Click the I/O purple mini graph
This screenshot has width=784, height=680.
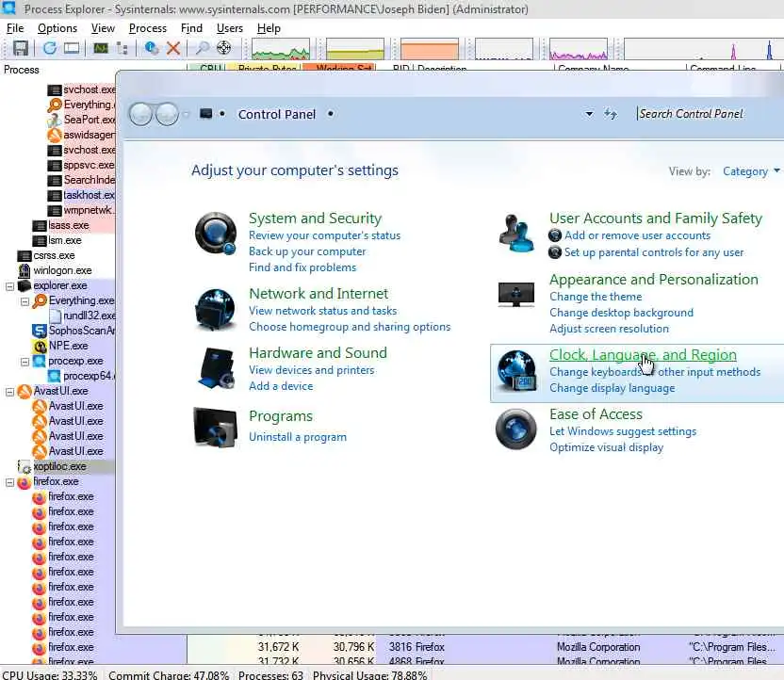click(x=579, y=49)
